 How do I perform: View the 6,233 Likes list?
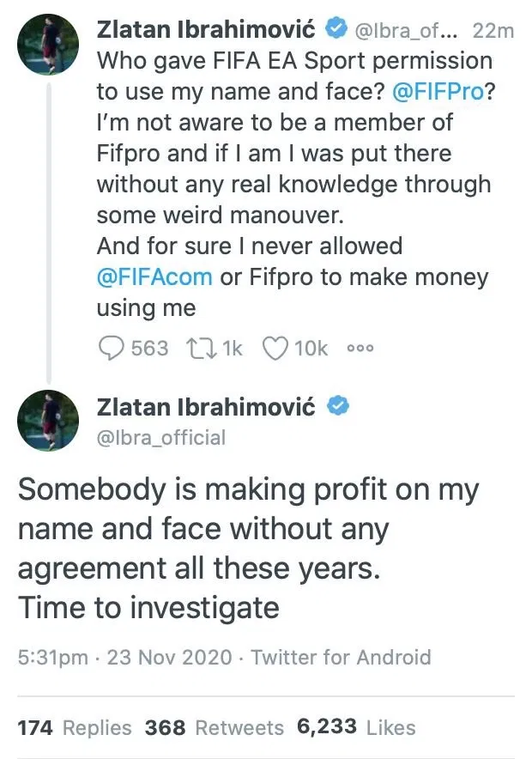click(356, 727)
